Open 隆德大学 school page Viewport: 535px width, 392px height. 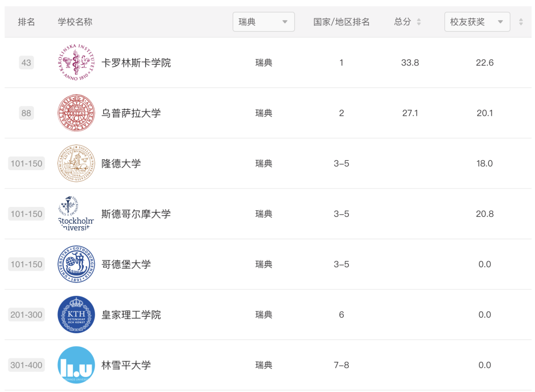(x=121, y=164)
